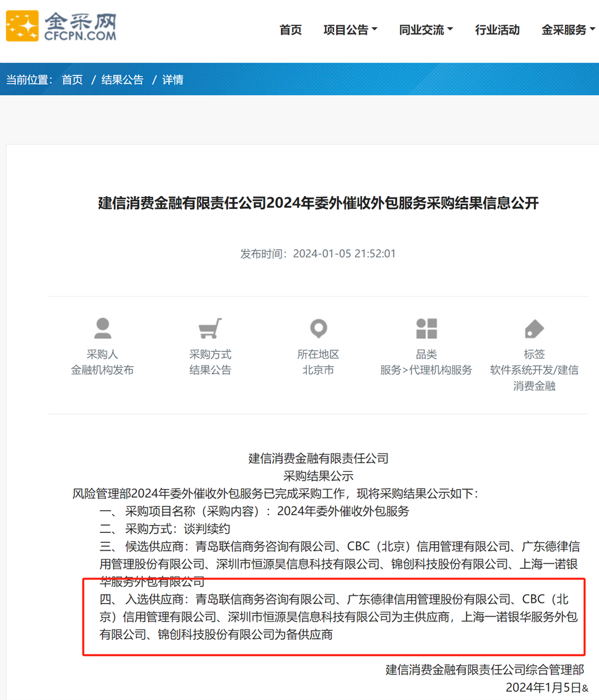Click the 发布时间 publish timestamp
Viewport: 599px width, 700px height.
pos(318,254)
